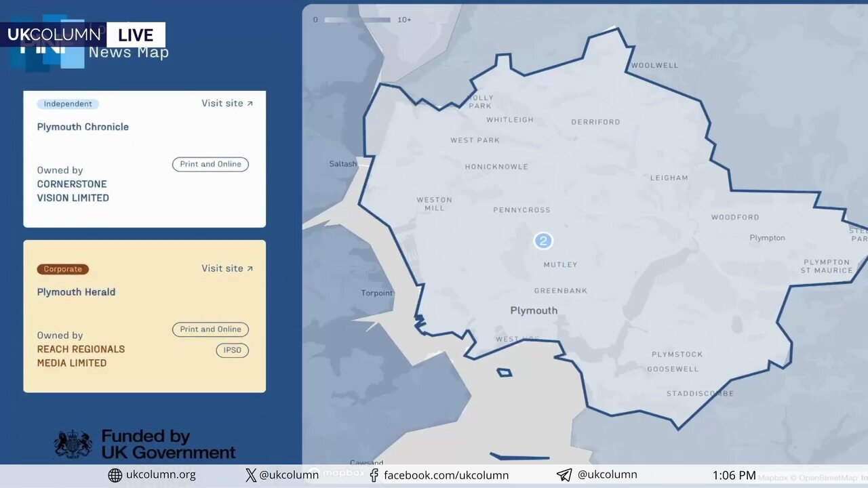Click the UK Government royal crest logo
868x488 pixels.
[73, 445]
